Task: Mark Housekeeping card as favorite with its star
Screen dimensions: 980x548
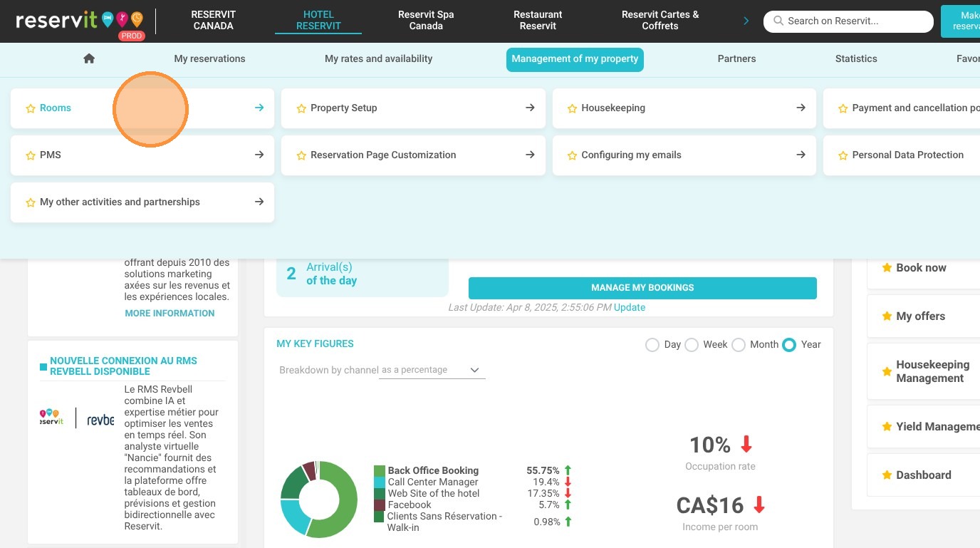Action: (572, 108)
